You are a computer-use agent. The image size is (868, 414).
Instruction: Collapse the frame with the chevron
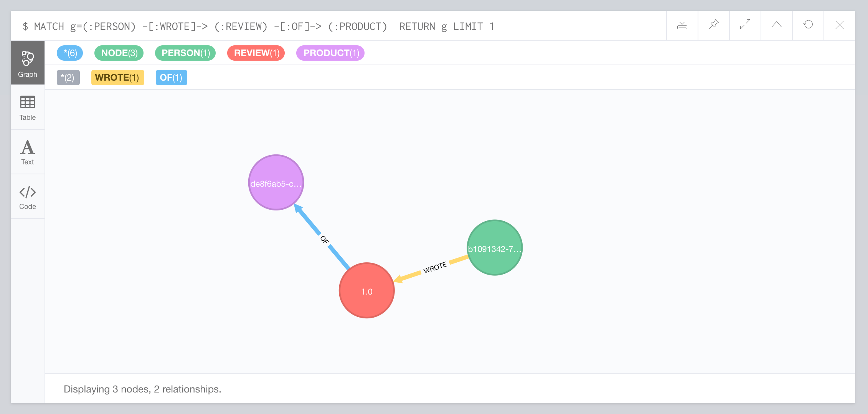pos(777,25)
